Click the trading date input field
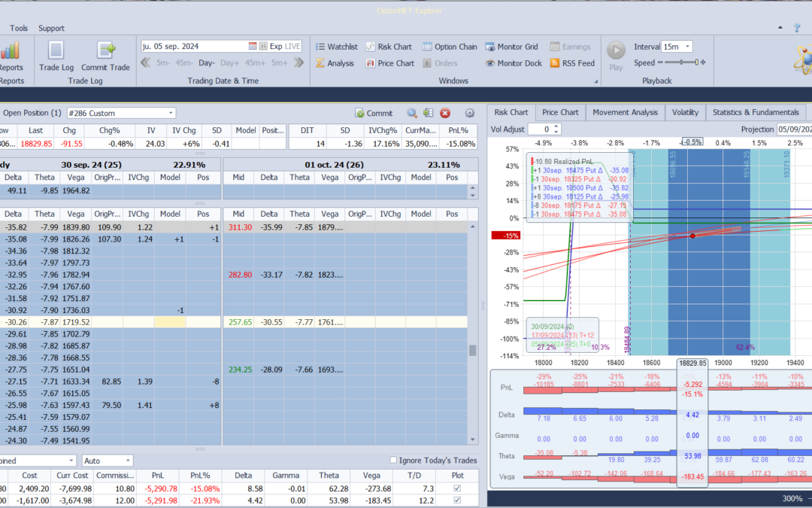812x508 pixels. [x=194, y=46]
